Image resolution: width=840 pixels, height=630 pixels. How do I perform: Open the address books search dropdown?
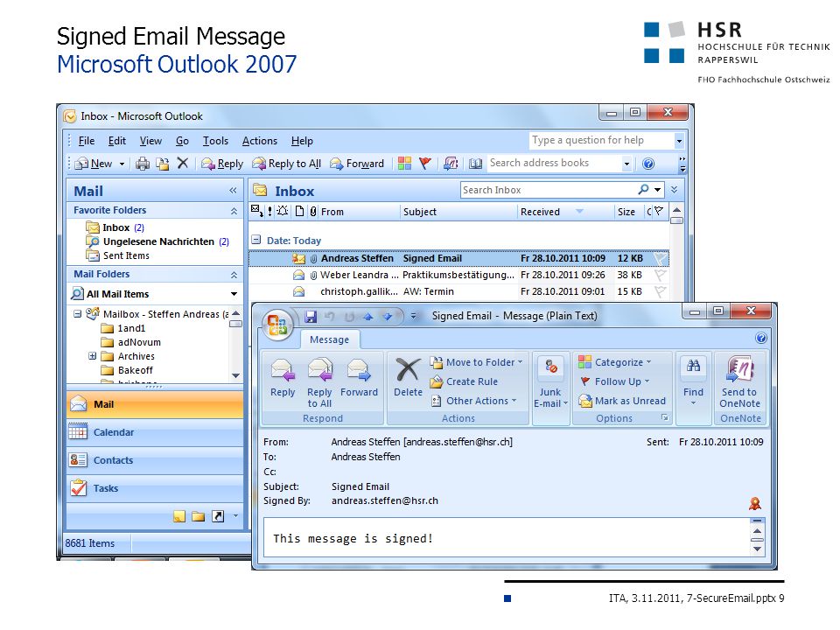click(x=626, y=164)
